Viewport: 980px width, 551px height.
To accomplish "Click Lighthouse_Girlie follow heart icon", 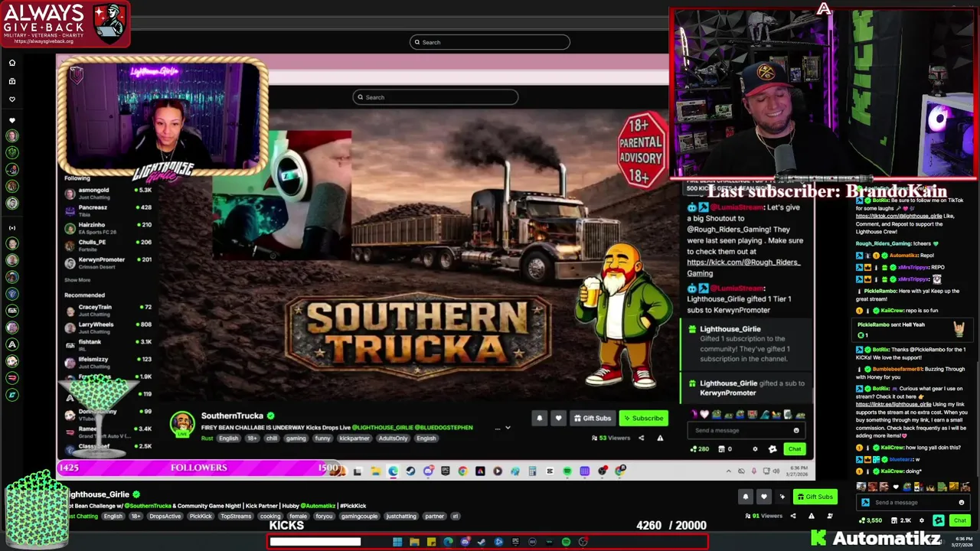I will point(764,497).
